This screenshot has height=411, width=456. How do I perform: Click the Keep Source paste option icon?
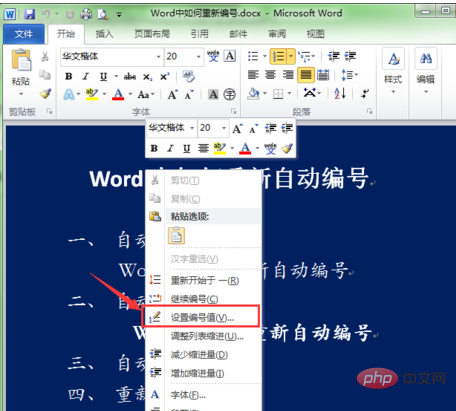click(x=177, y=236)
